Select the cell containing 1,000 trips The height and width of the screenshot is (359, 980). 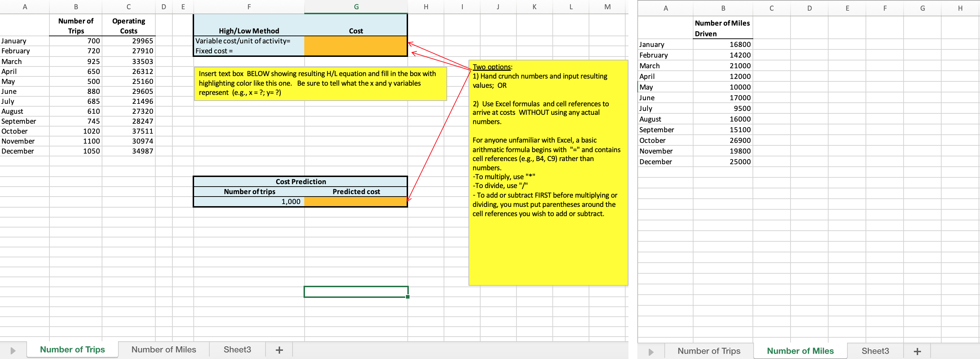tap(249, 202)
